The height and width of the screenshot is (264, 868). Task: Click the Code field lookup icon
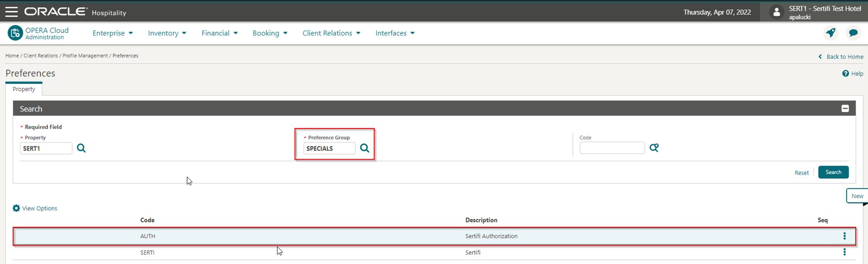(x=654, y=148)
